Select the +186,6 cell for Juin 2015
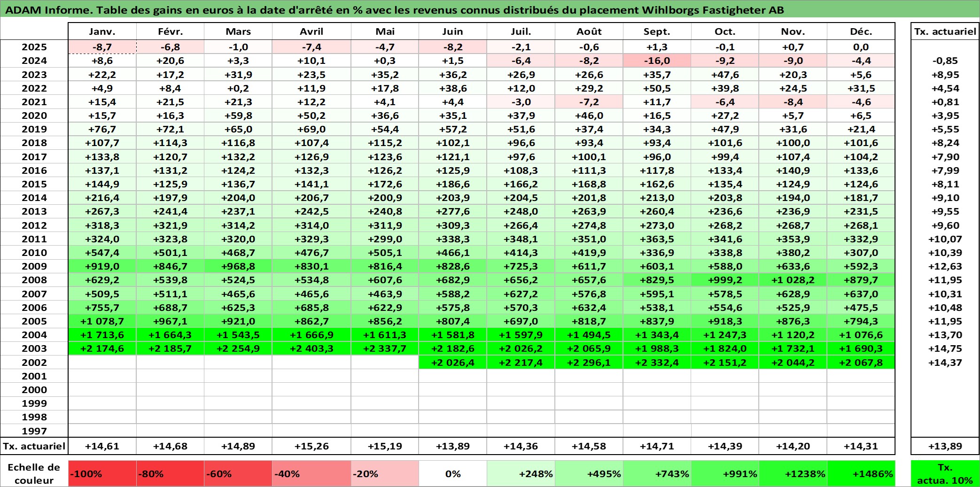Image resolution: width=980 pixels, height=487 pixels. [x=453, y=184]
